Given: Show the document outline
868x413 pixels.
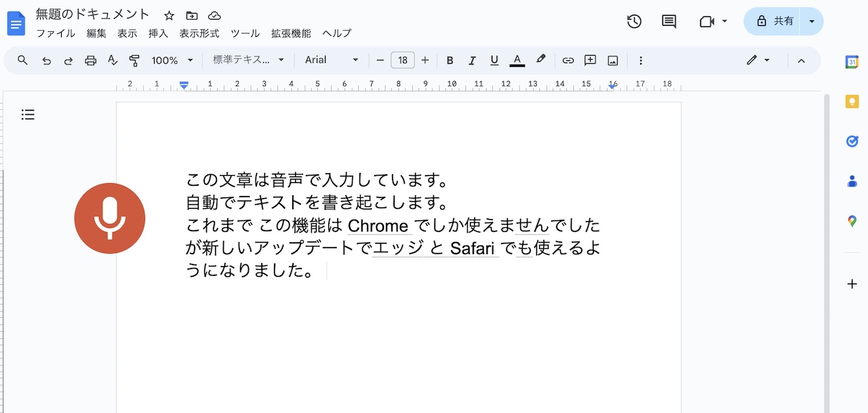Looking at the screenshot, I should point(28,115).
